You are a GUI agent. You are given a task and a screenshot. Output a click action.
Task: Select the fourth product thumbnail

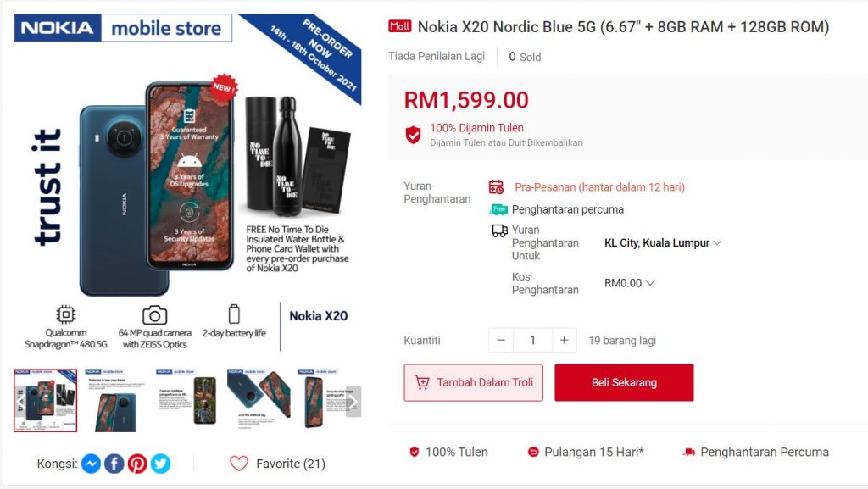pyautogui.click(x=258, y=401)
